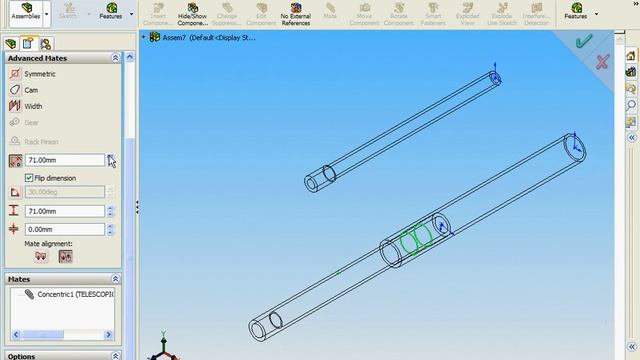
Task: Select the Cam mate icon
Action: 15,90
